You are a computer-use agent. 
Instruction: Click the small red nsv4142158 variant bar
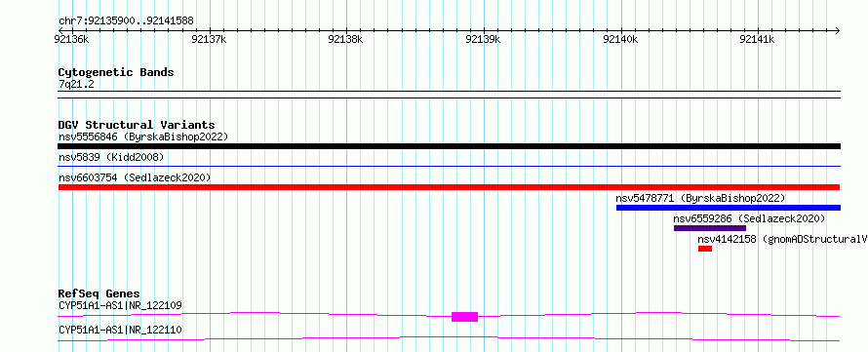tap(705, 249)
